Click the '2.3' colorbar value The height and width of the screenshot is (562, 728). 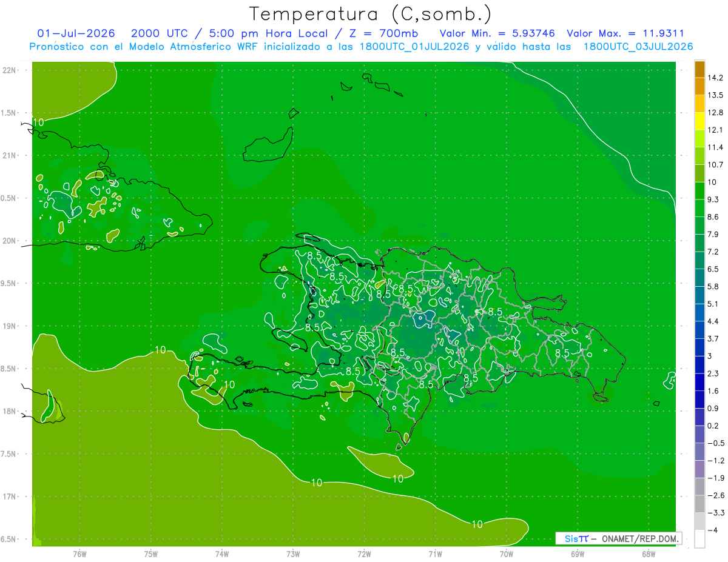tap(713, 373)
